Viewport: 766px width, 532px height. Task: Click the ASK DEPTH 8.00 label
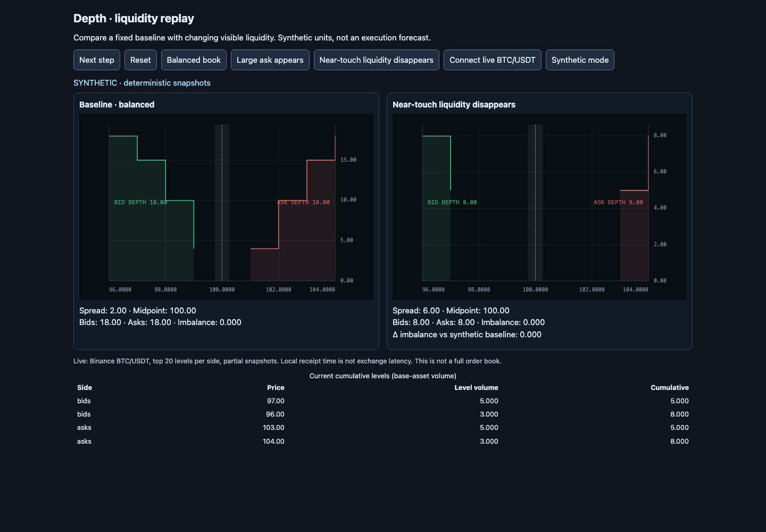(618, 202)
